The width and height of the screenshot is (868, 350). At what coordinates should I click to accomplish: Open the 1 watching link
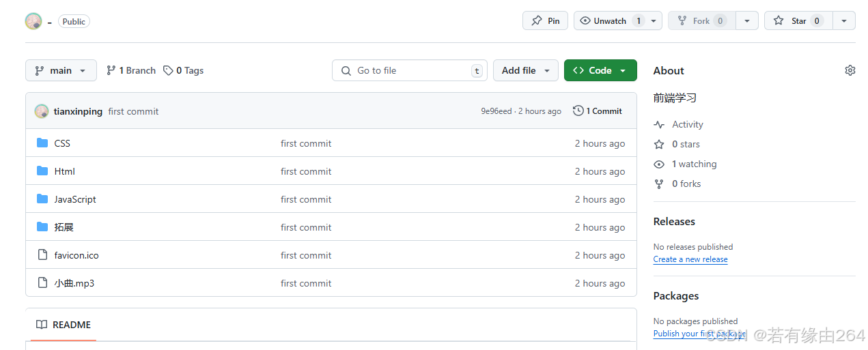694,164
